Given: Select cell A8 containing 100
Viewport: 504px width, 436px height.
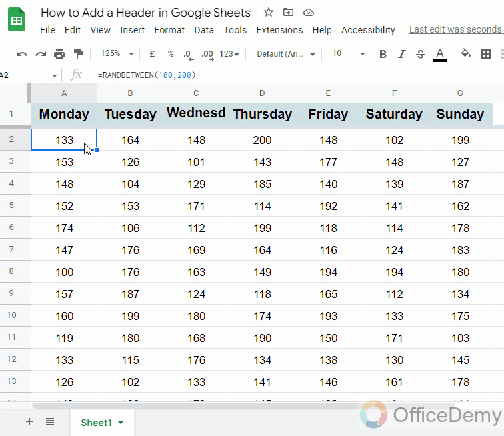Looking at the screenshot, I should (64, 272).
